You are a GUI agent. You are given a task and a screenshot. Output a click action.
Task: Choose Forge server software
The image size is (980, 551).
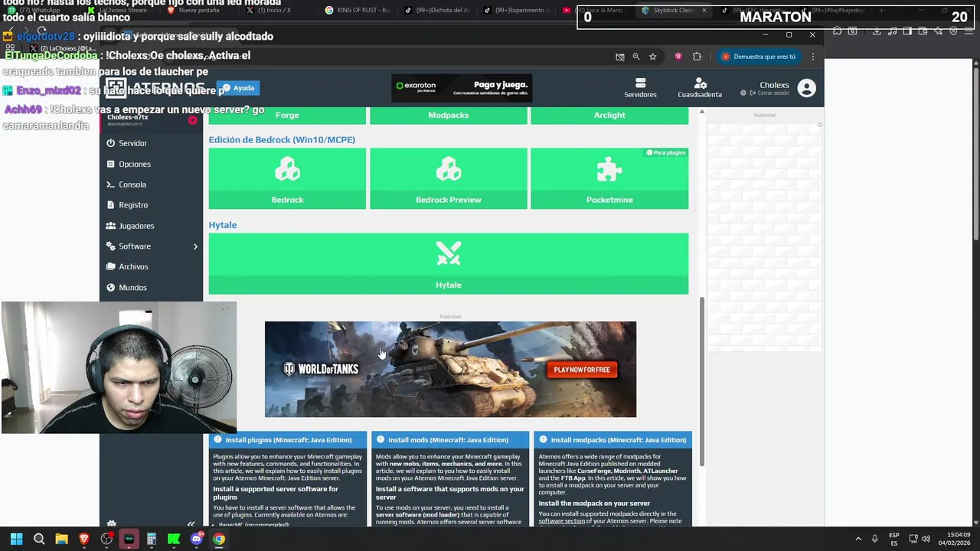point(287,115)
